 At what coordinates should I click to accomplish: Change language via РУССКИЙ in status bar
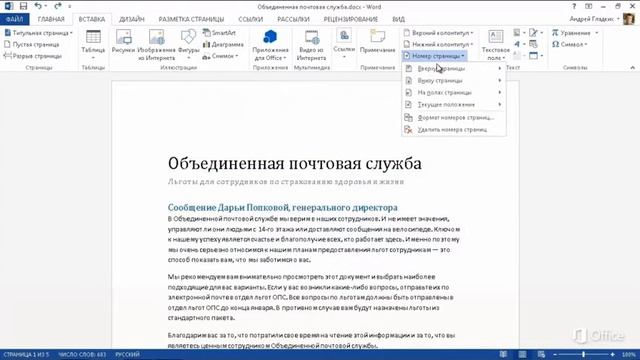(x=127, y=354)
